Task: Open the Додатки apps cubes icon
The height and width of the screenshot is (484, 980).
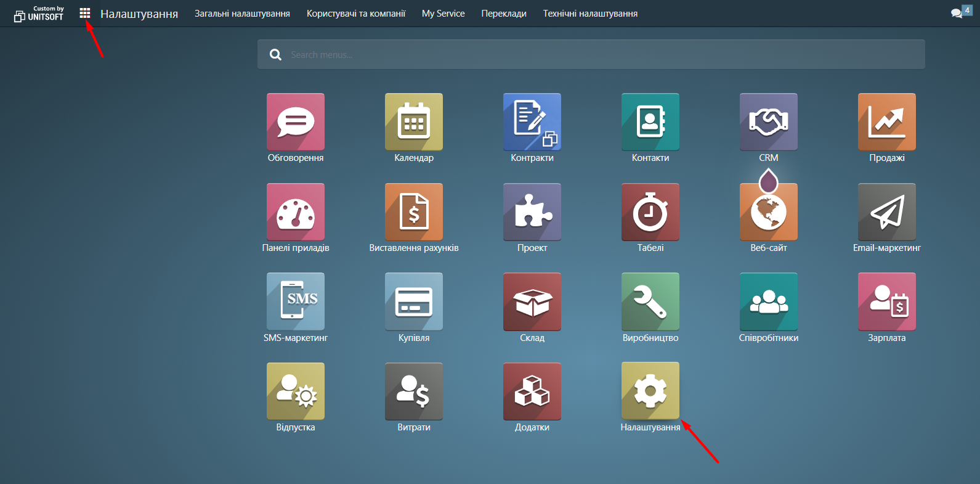Action: coord(532,391)
